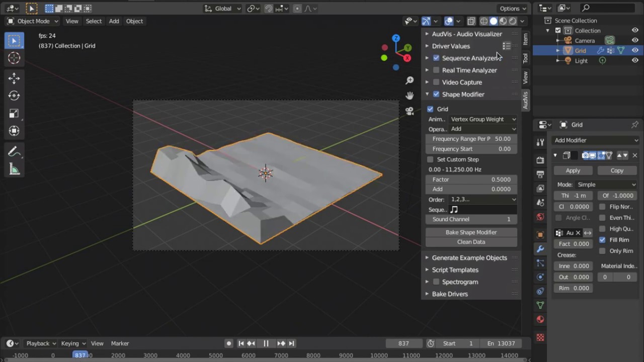Jump to the start frame
Viewport: 644px width, 362px height.
pyautogui.click(x=241, y=343)
